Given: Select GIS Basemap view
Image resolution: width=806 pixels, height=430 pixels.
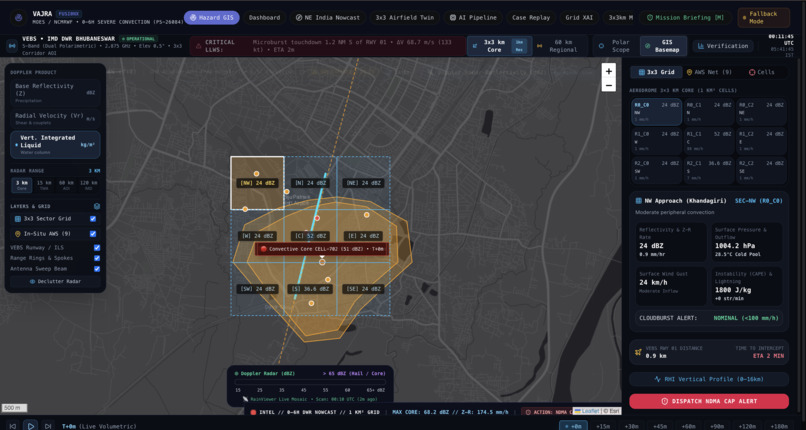Looking at the screenshot, I should tap(664, 46).
